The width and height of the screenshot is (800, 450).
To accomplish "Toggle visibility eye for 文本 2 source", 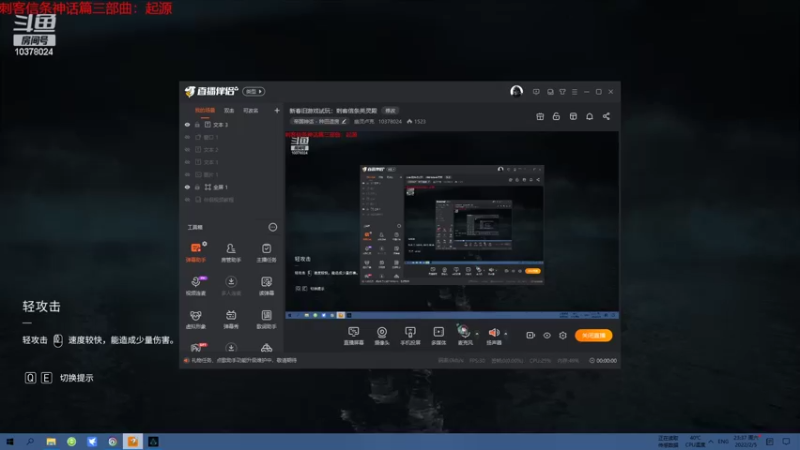I will [187, 149].
